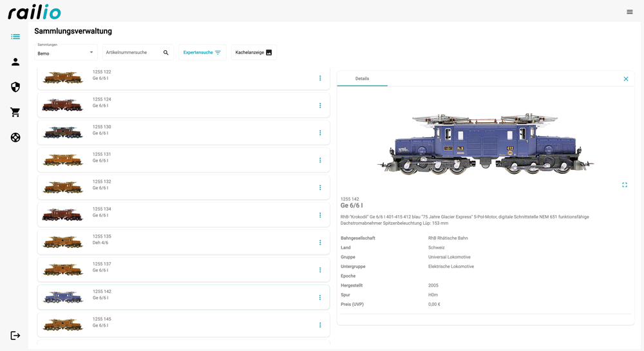
Task: Select thumbnail of item 1255 131
Action: [x=62, y=160]
